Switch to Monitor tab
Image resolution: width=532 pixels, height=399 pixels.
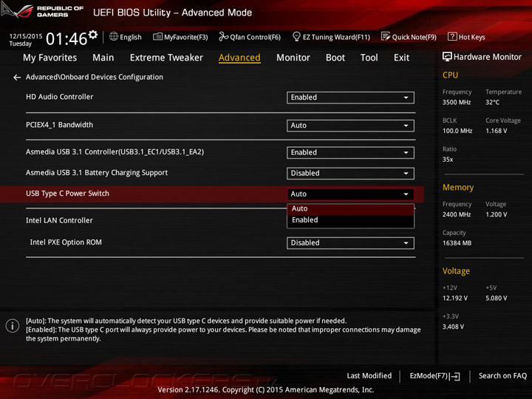293,58
